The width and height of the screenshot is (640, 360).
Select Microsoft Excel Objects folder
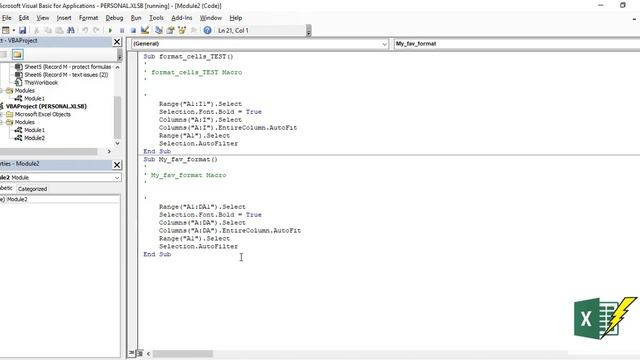coord(42,114)
